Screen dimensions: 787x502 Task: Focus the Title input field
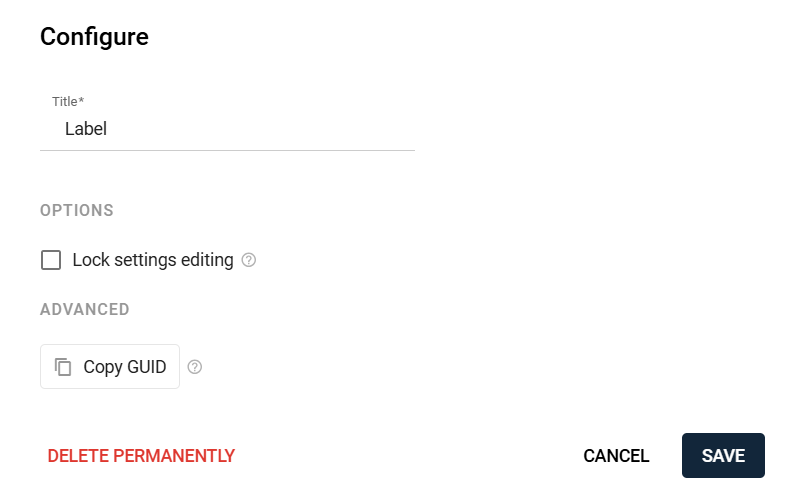tap(227, 129)
